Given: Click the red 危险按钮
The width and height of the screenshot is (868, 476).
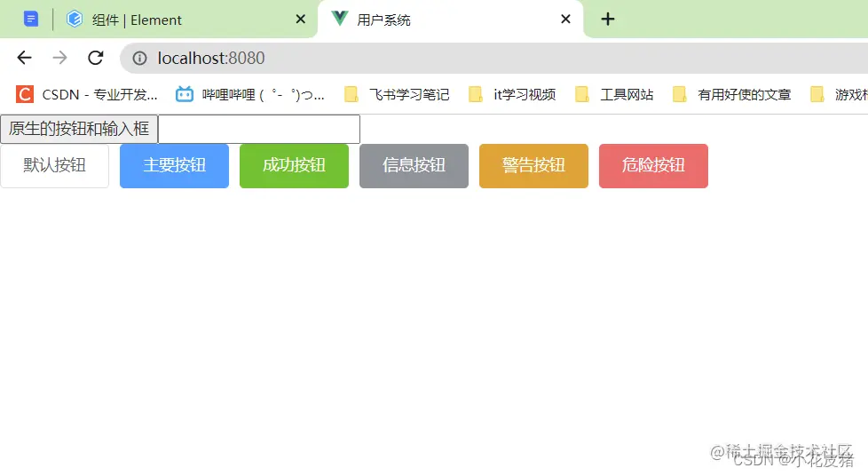Looking at the screenshot, I should click(x=653, y=166).
